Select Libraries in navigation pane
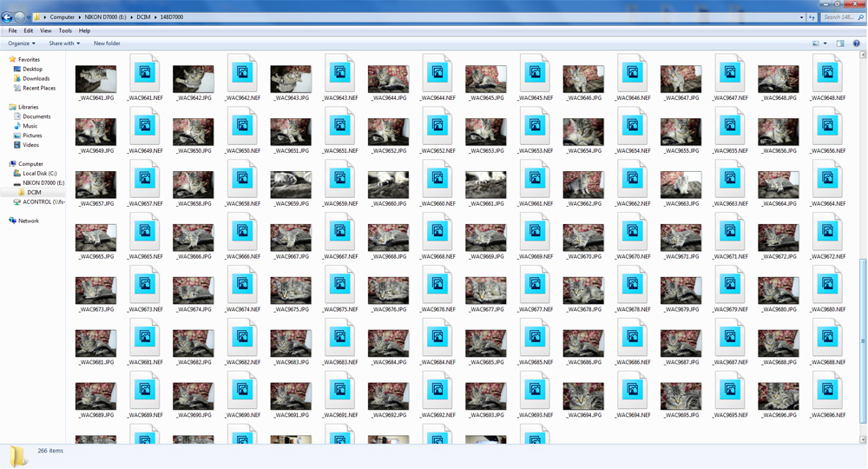 pos(29,107)
